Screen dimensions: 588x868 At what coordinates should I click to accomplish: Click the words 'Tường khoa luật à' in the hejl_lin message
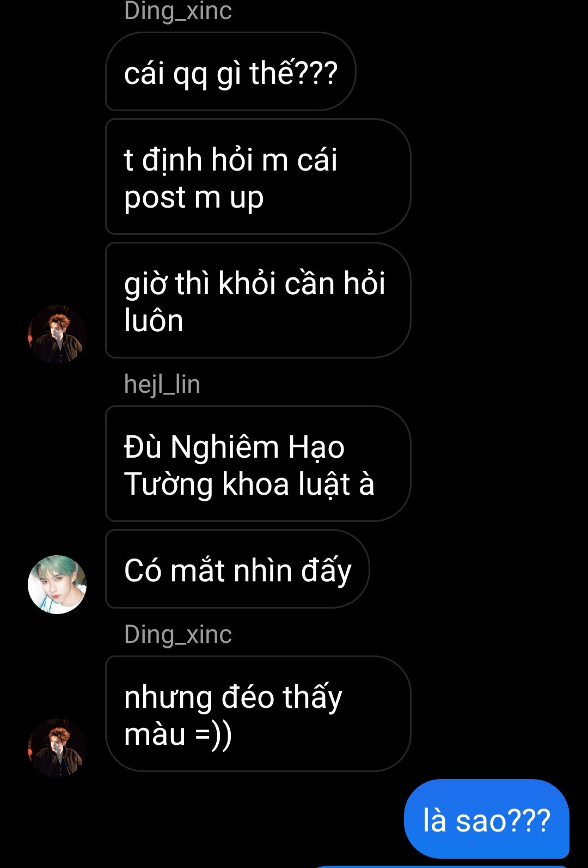(249, 484)
